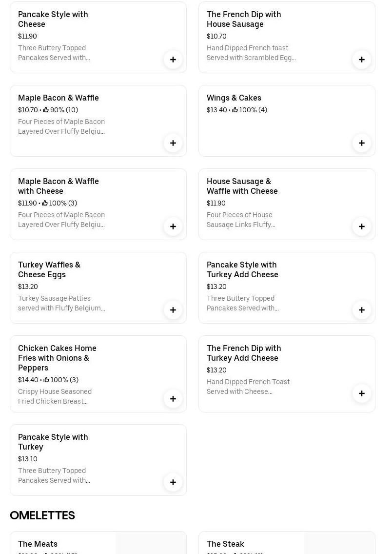Open Chicken Cakes Home Fries description text
The height and width of the screenshot is (554, 392).
(55, 396)
